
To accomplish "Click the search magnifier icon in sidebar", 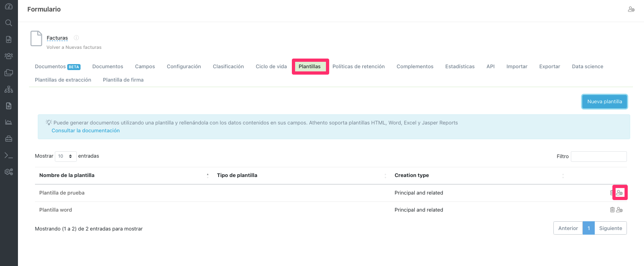I will 8,23.
